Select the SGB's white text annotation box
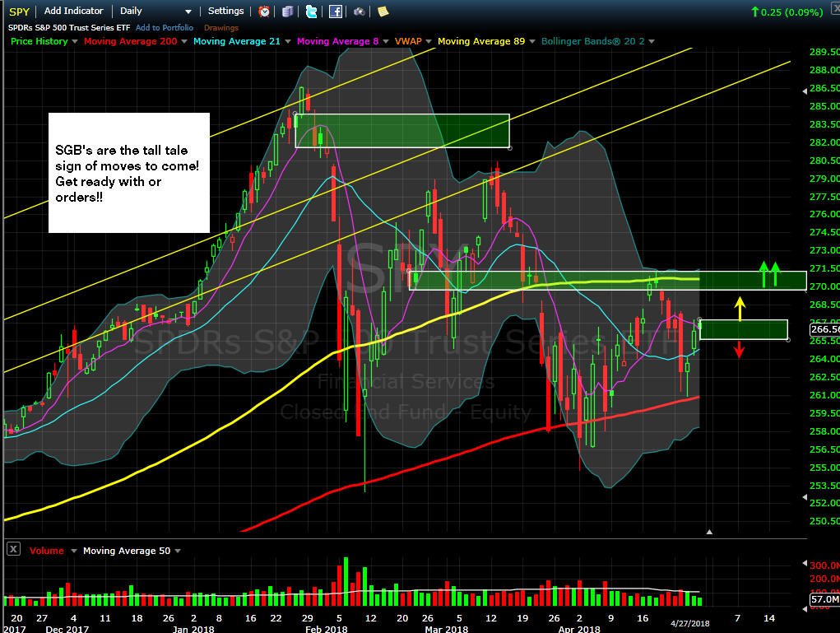The height and width of the screenshot is (633, 840). 129,173
